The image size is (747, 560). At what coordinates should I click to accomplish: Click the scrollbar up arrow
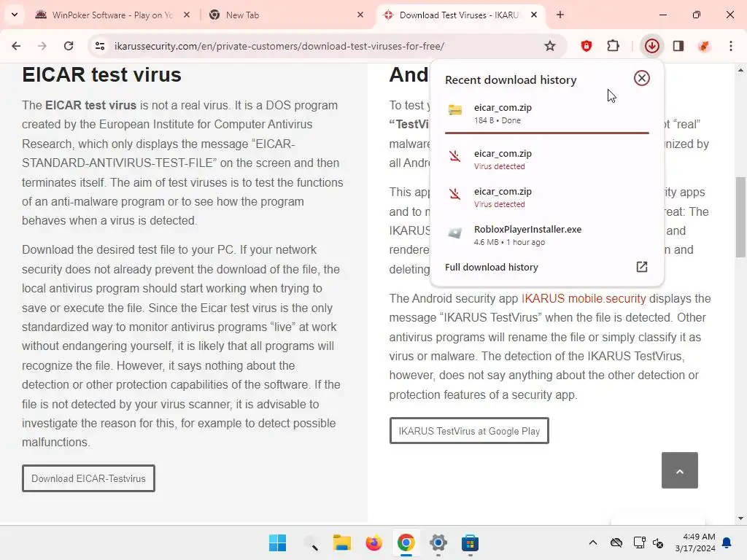pyautogui.click(x=740, y=70)
